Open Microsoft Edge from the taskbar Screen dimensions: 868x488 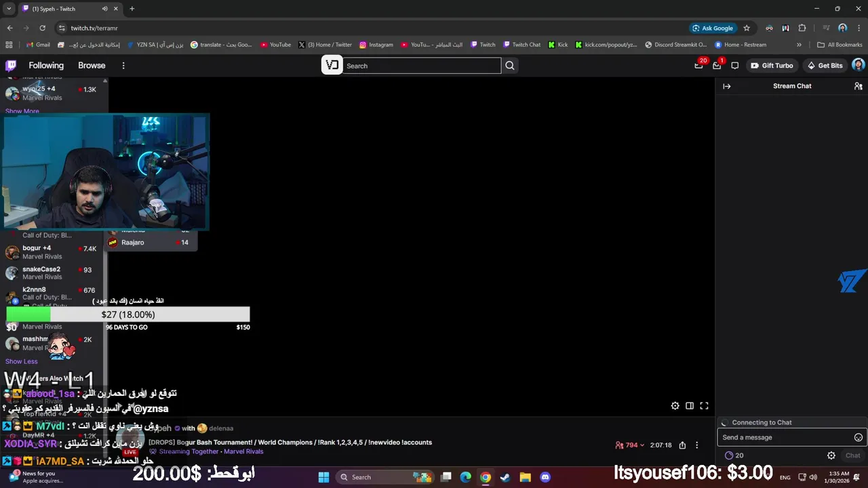tap(465, 477)
